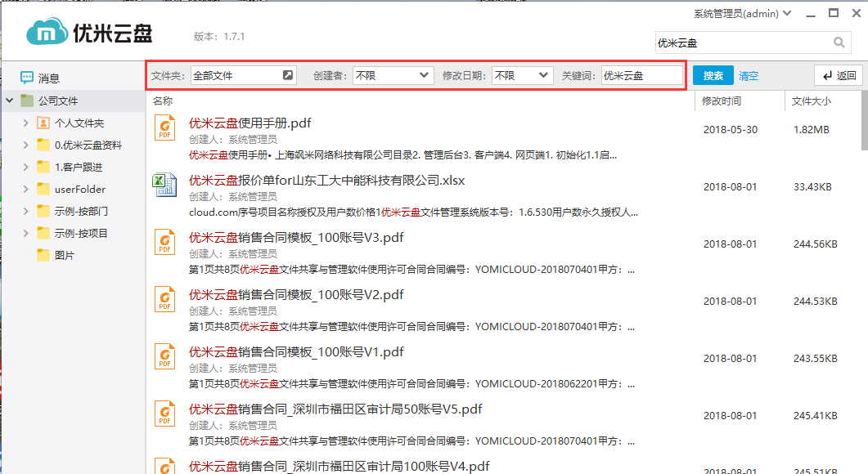Expand the 0.优米云盘资料 folder

coord(27,145)
